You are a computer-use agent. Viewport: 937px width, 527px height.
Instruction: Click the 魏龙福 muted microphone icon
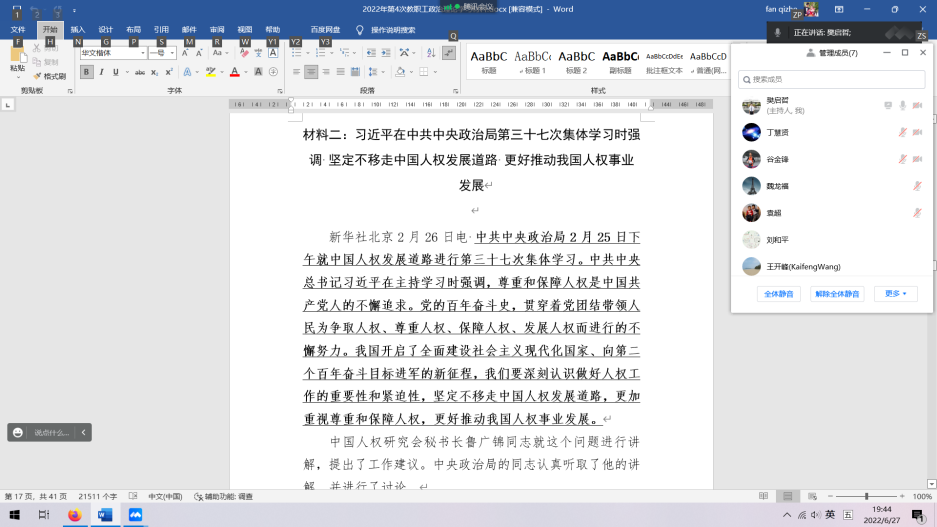[x=917, y=186]
